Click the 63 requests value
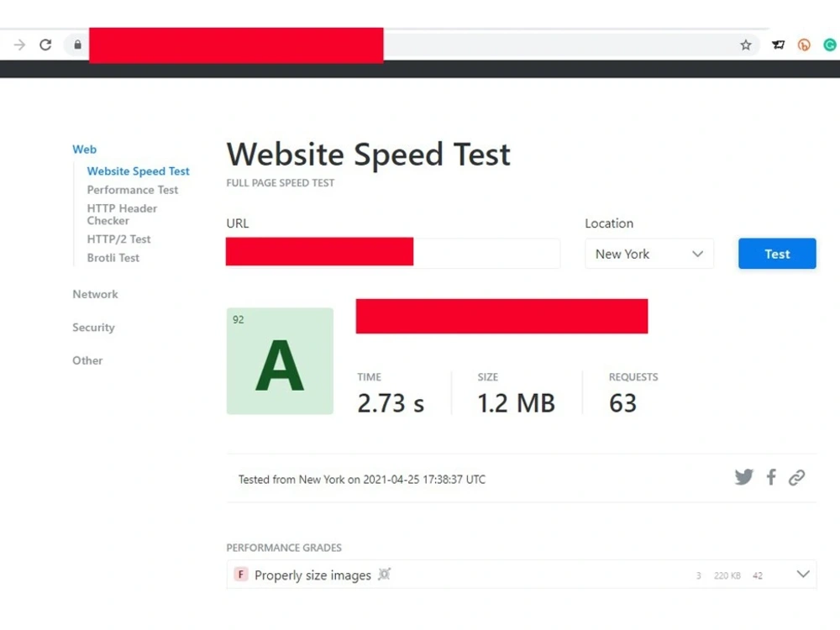This screenshot has height=630, width=840. click(x=622, y=403)
